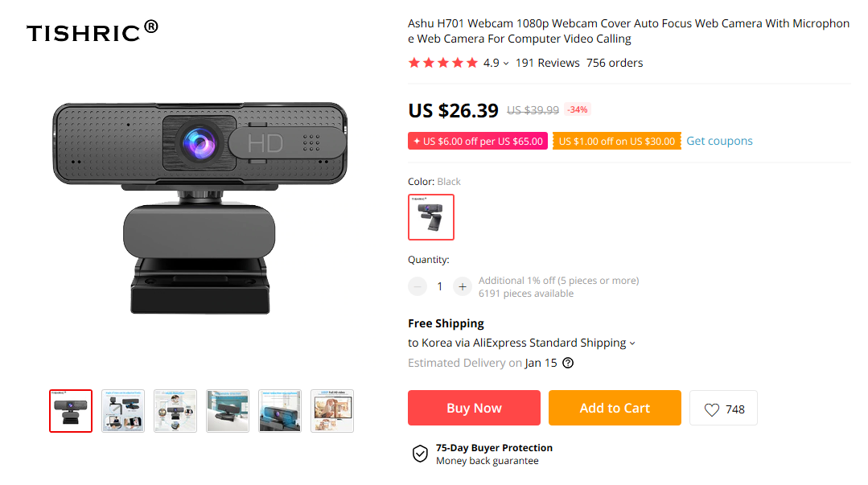This screenshot has height=485, width=868.
Task: Click the five-star rating icons
Action: [x=443, y=63]
